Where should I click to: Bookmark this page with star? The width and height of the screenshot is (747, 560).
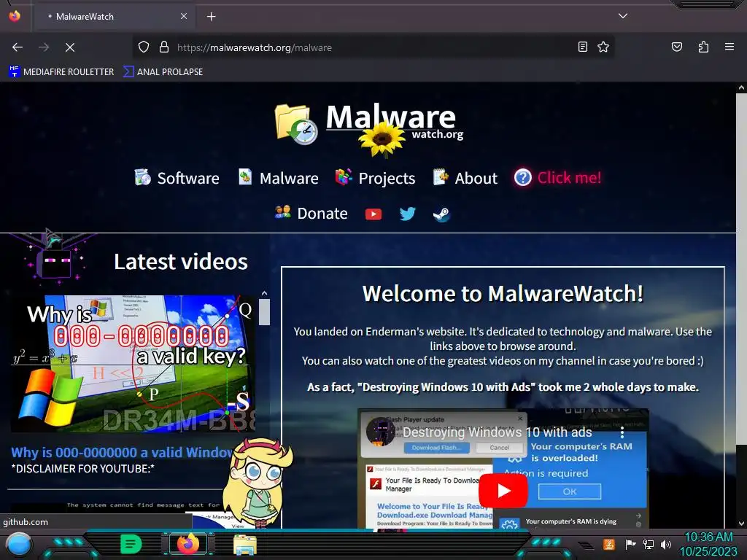point(603,47)
